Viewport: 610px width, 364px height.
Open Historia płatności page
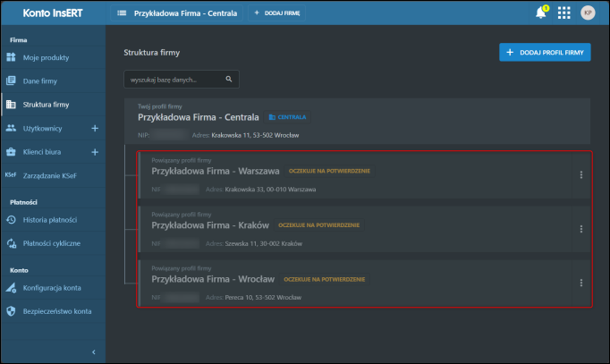tap(49, 219)
